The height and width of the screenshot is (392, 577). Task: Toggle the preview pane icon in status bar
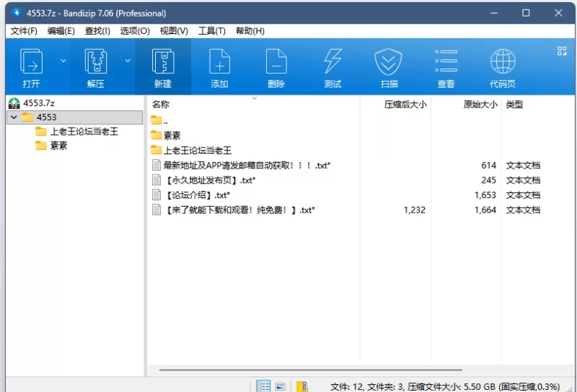(x=281, y=386)
